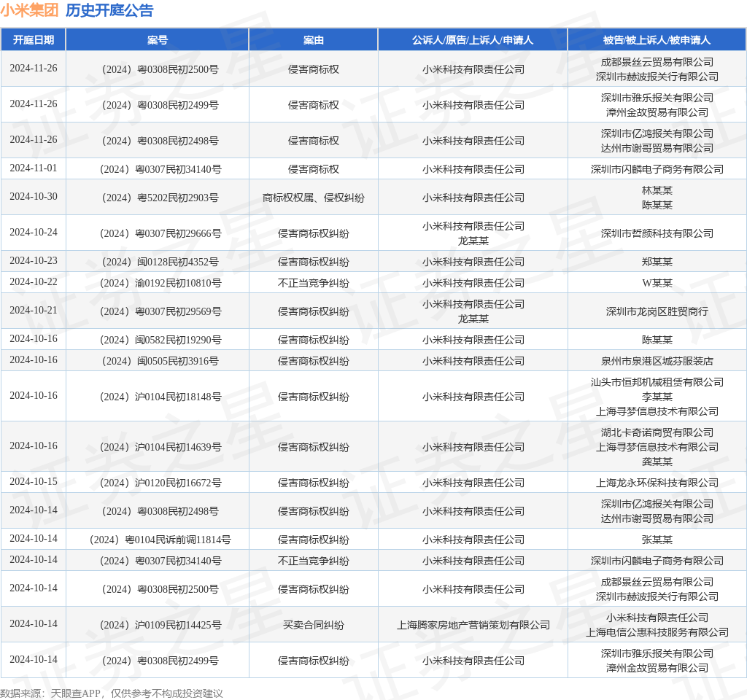This screenshot has width=747, height=700.
Task: Click defendant 上海龙永环保科技有限公司
Action: coord(657,483)
